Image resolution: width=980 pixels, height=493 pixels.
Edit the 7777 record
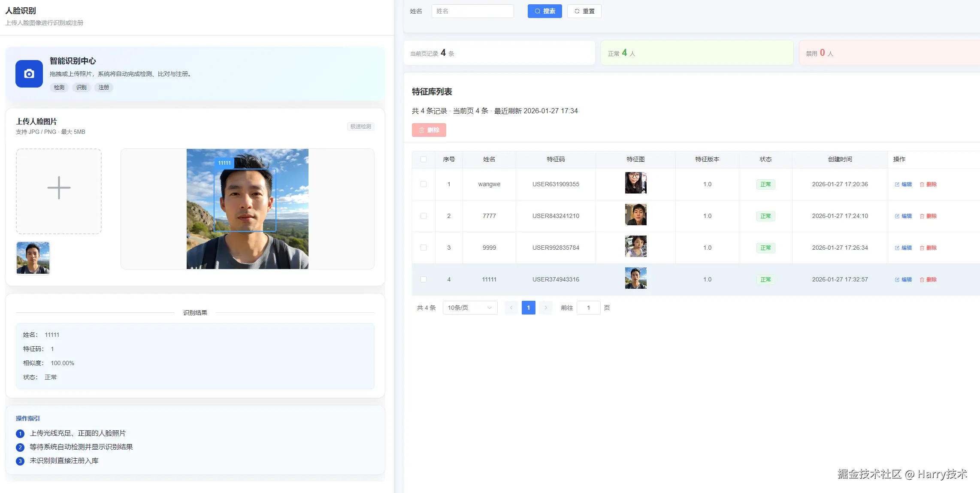pyautogui.click(x=903, y=216)
